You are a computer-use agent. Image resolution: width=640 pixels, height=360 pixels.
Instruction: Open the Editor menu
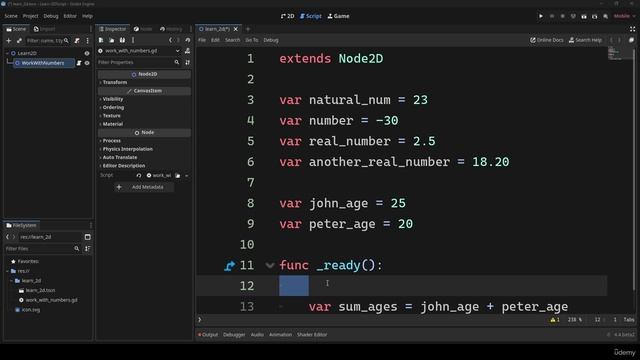70,16
